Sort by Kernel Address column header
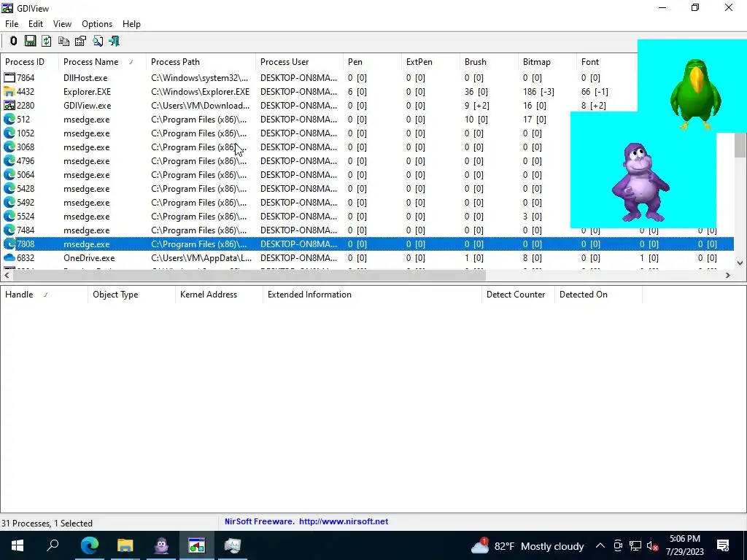The height and width of the screenshot is (560, 747). tap(219, 295)
